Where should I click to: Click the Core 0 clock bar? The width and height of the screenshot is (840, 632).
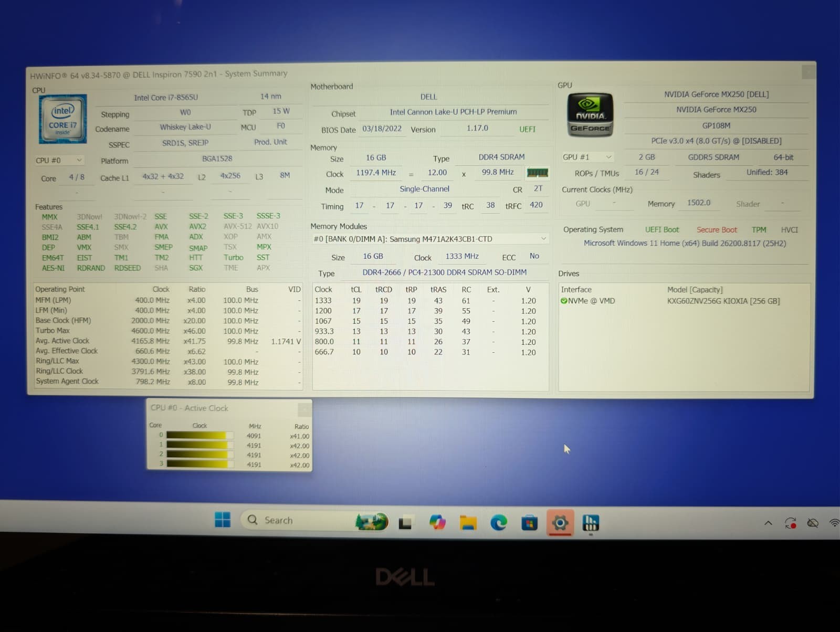(x=199, y=435)
